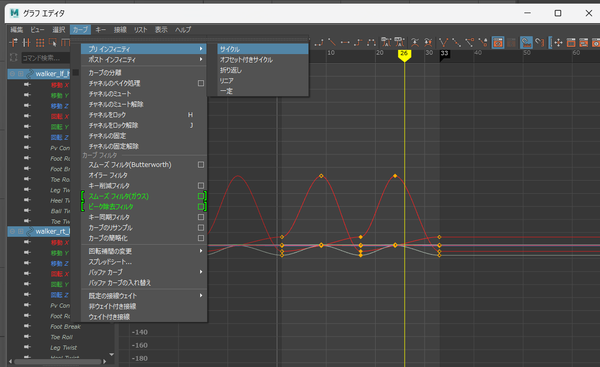Choose オフセット付きサイクル from the submenu
Viewport: 600px width, 367px height.
[263, 60]
